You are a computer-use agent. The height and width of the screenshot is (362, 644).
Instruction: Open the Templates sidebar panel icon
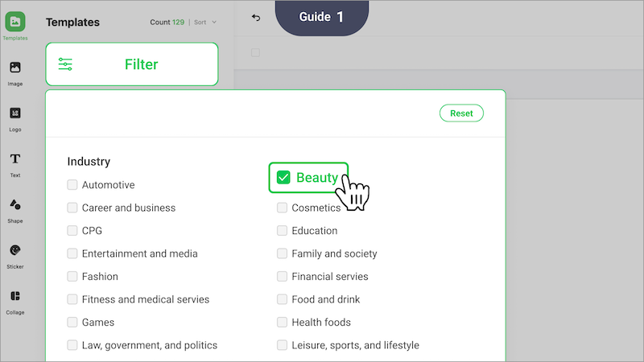point(15,23)
